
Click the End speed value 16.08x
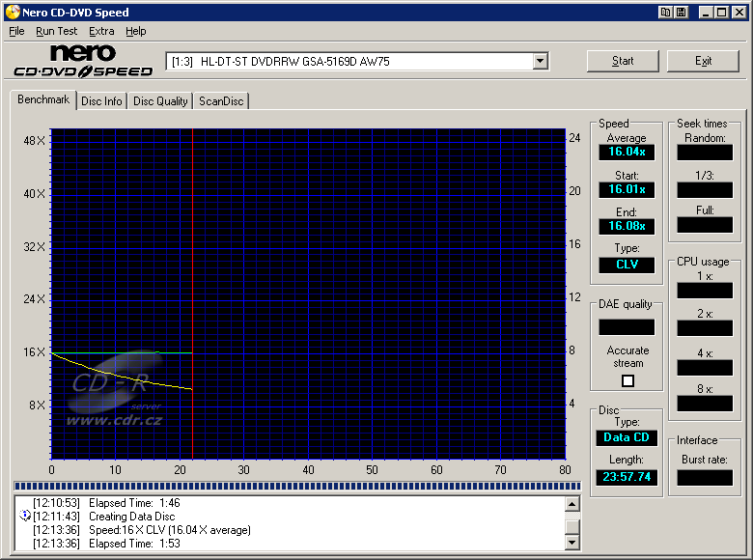coord(627,226)
